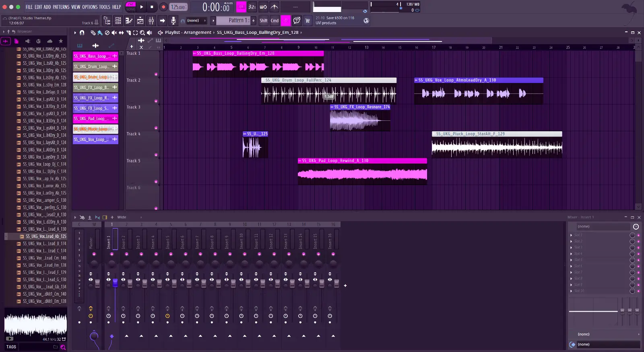Open the Piano roll toolbar icon

coord(129,21)
